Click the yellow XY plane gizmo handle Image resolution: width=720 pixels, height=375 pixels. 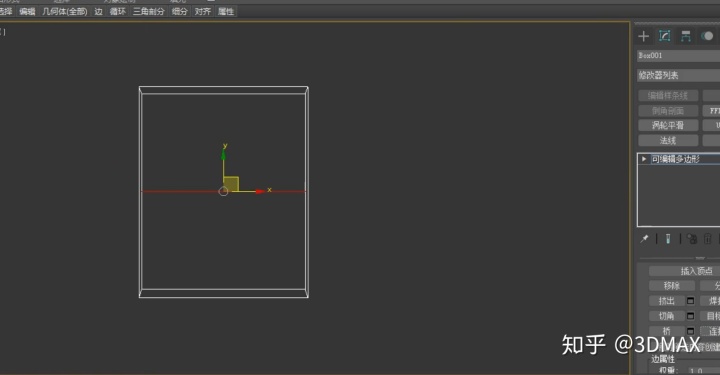231,184
